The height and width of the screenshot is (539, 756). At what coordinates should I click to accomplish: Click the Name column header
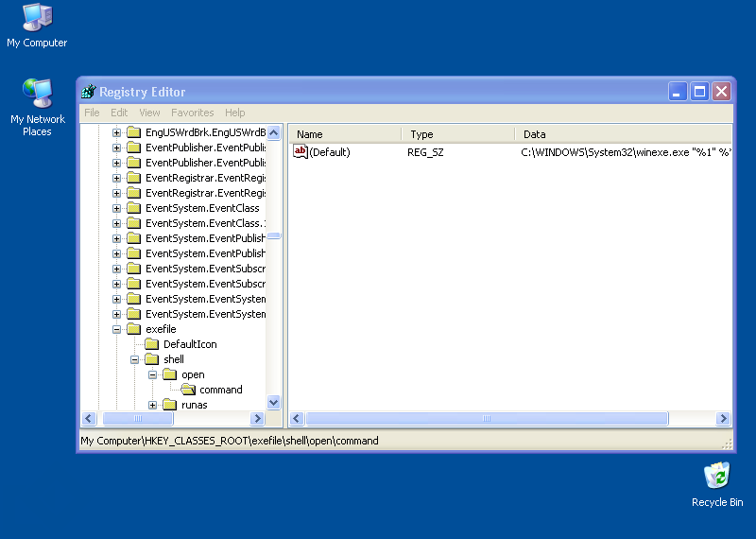(345, 134)
